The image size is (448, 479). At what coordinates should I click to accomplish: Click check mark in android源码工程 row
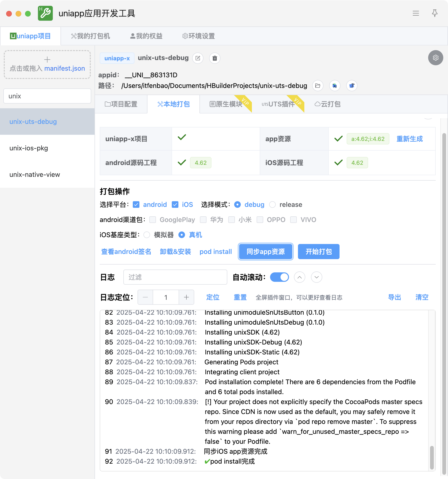point(182,163)
